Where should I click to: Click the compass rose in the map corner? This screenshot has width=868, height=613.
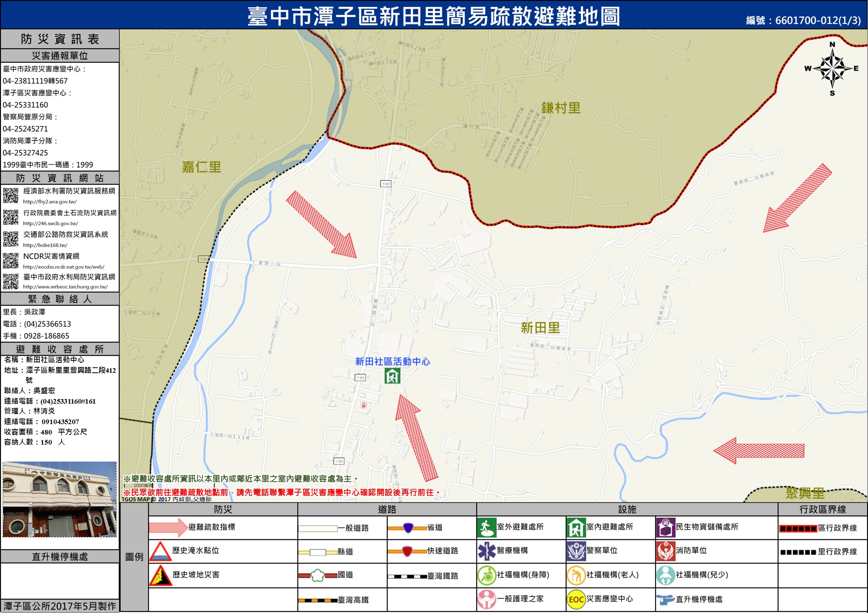832,69
